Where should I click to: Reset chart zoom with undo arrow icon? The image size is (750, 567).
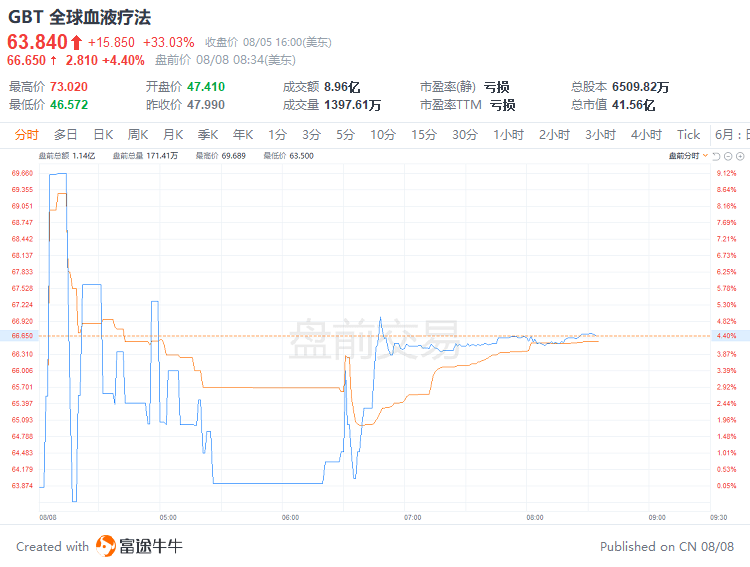716,156
